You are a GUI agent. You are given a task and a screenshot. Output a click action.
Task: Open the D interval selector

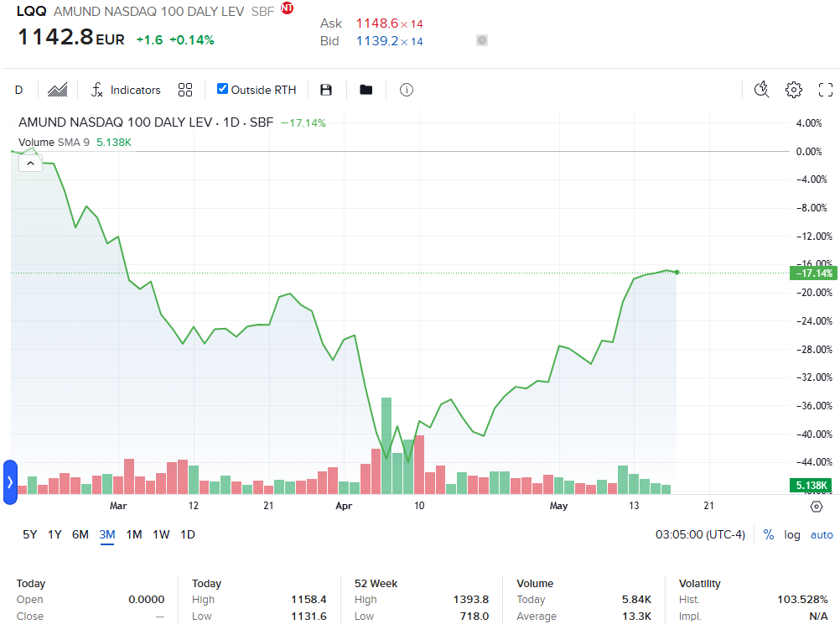click(x=18, y=90)
